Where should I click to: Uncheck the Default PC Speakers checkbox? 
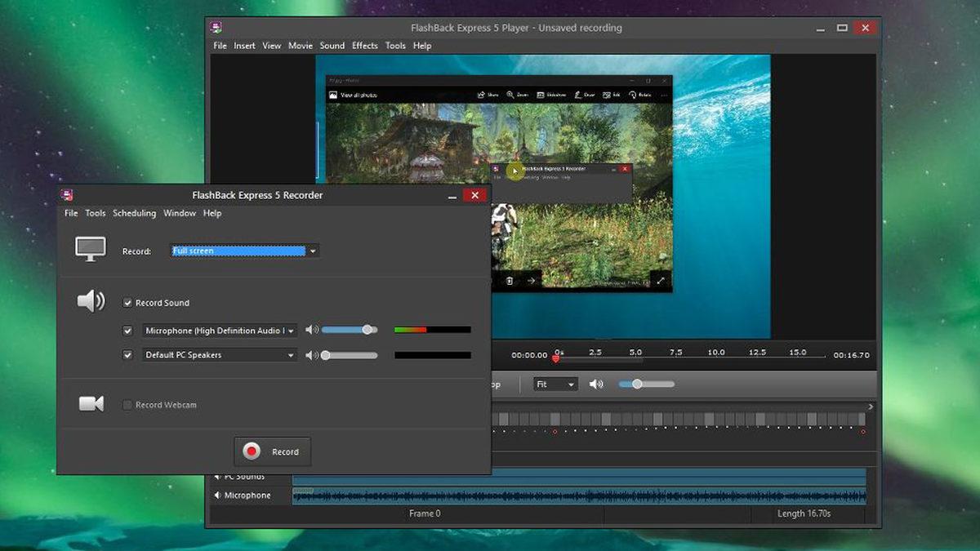point(127,355)
